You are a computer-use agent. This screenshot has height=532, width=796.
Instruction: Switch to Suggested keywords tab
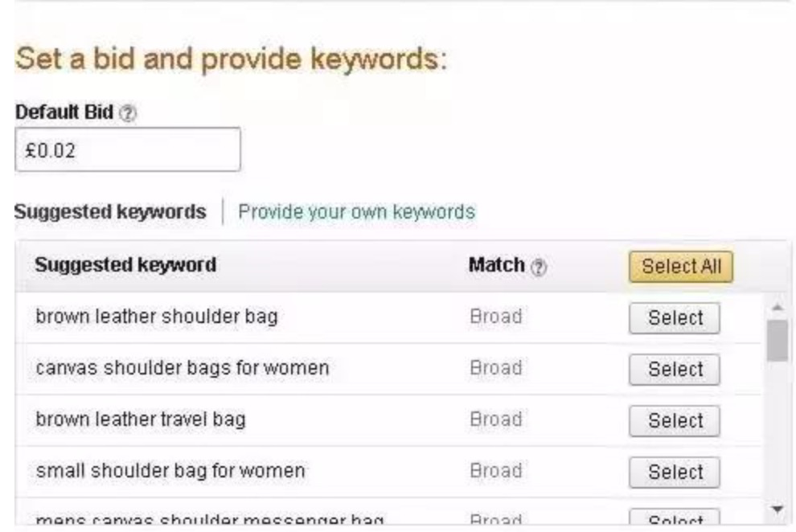click(110, 212)
